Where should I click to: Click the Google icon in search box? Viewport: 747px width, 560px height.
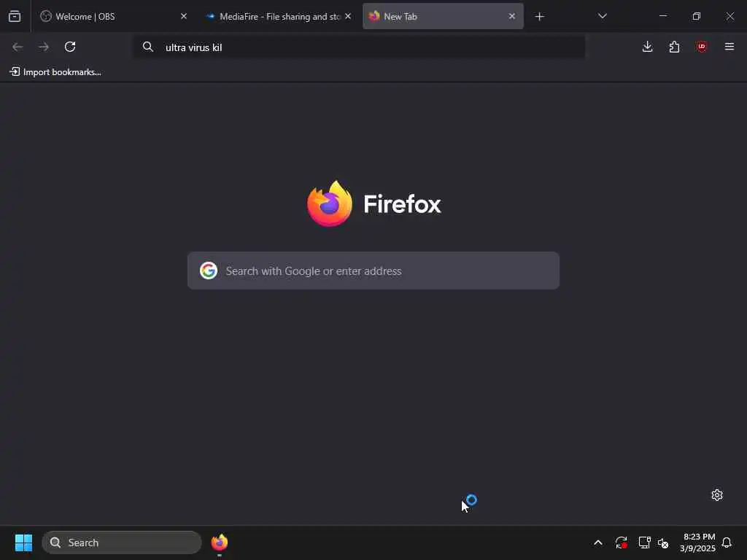click(x=208, y=271)
